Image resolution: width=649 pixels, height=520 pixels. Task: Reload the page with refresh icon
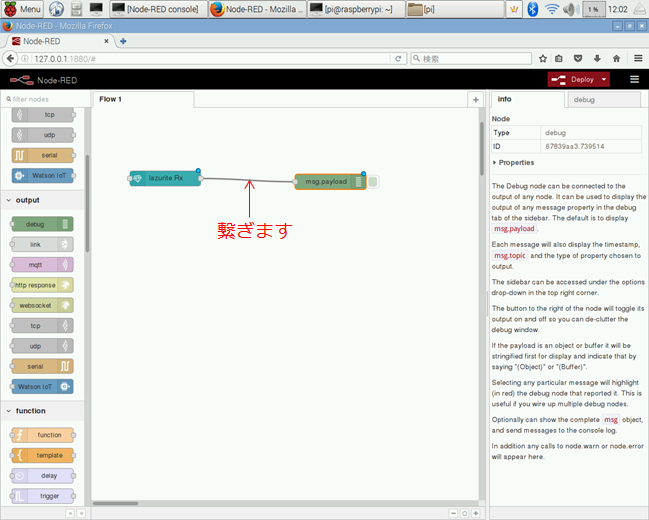(398, 59)
